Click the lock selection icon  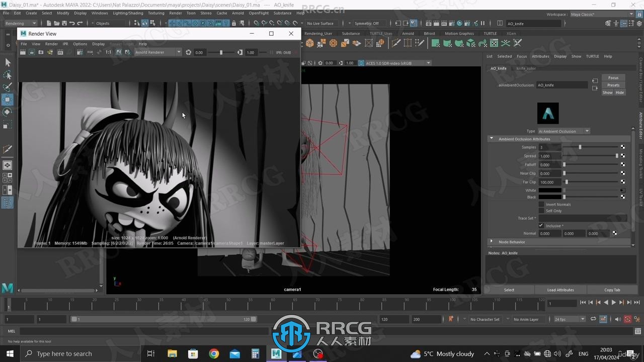point(233,23)
